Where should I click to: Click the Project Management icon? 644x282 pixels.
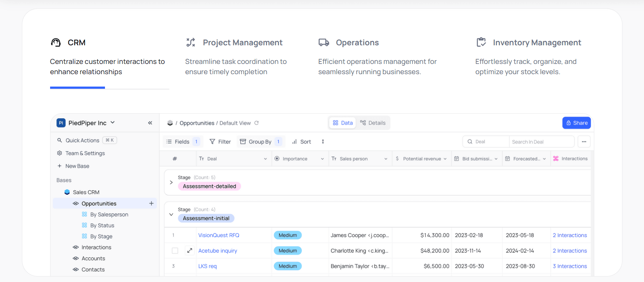(191, 42)
